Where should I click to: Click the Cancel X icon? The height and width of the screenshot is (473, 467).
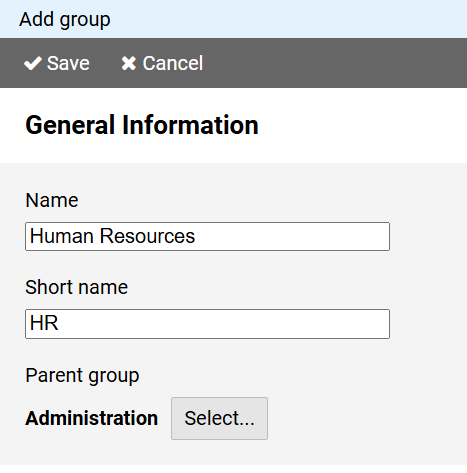pyautogui.click(x=128, y=63)
